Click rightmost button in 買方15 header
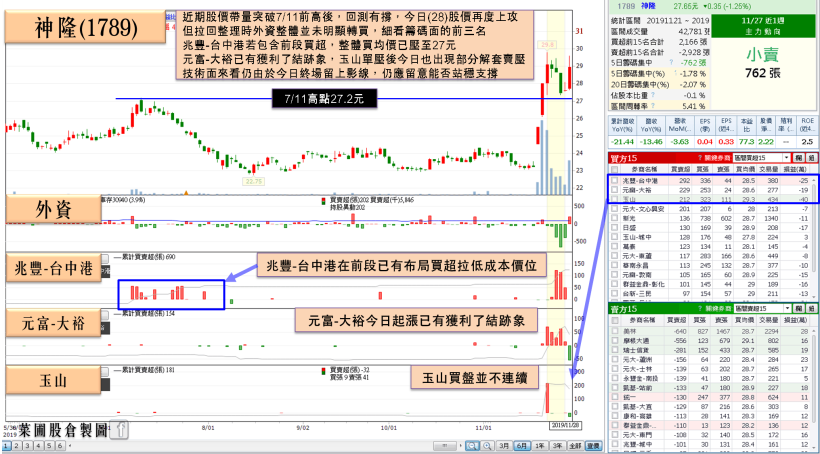 pos(812,158)
